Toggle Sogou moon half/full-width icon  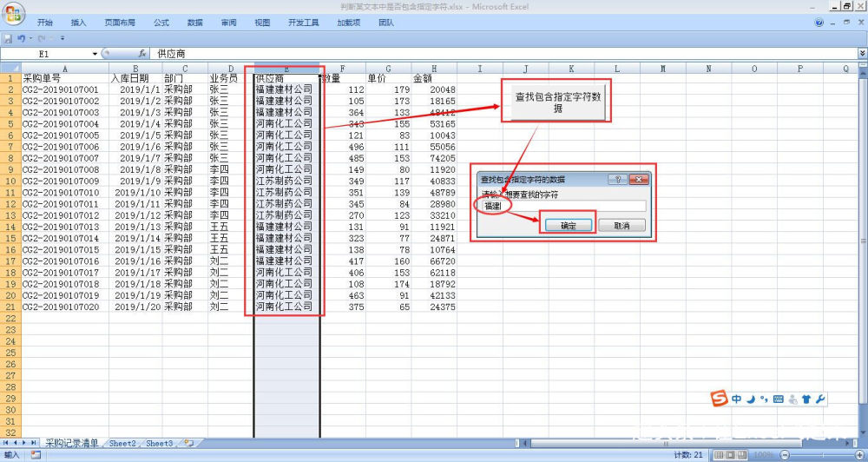tap(751, 399)
